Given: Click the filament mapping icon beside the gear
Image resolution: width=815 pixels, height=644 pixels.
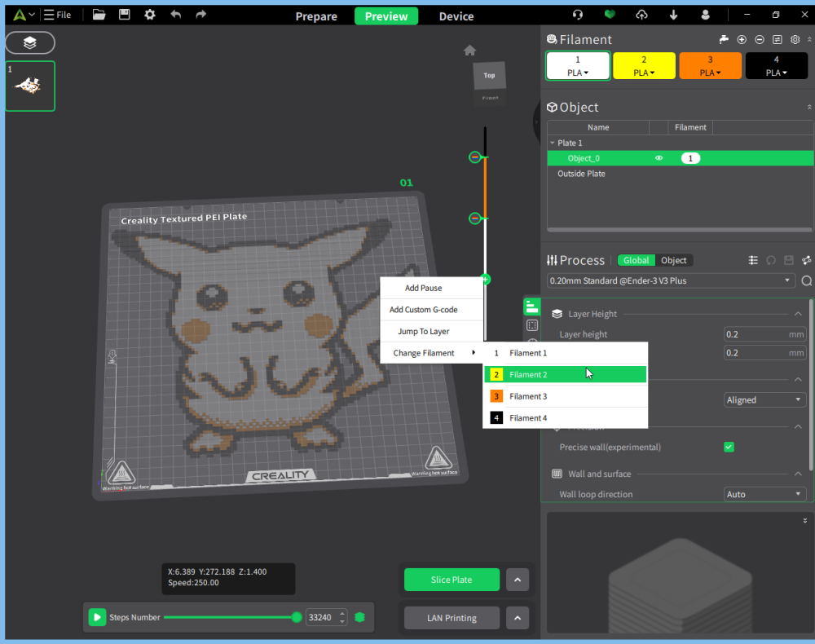Looking at the screenshot, I should click(777, 39).
